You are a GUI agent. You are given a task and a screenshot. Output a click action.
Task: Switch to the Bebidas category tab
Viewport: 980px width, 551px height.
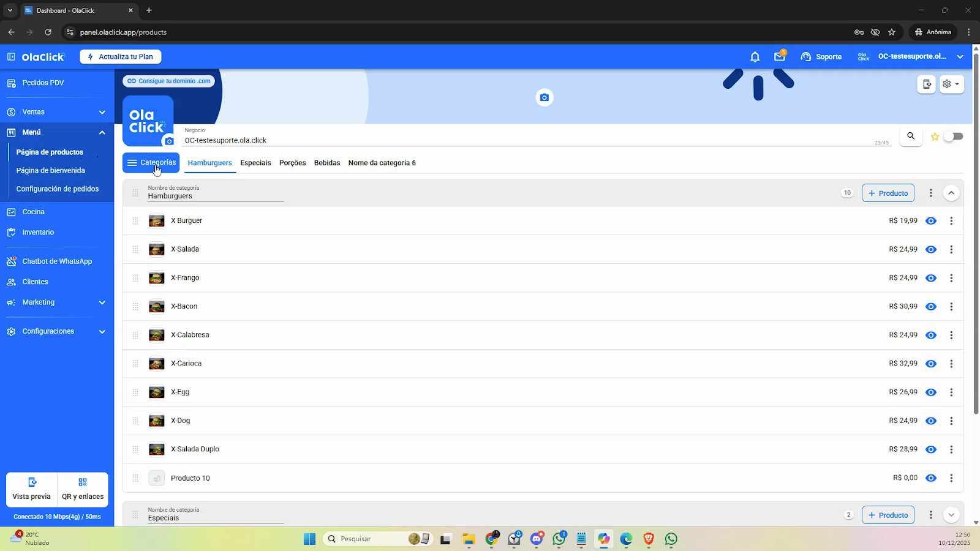327,163
